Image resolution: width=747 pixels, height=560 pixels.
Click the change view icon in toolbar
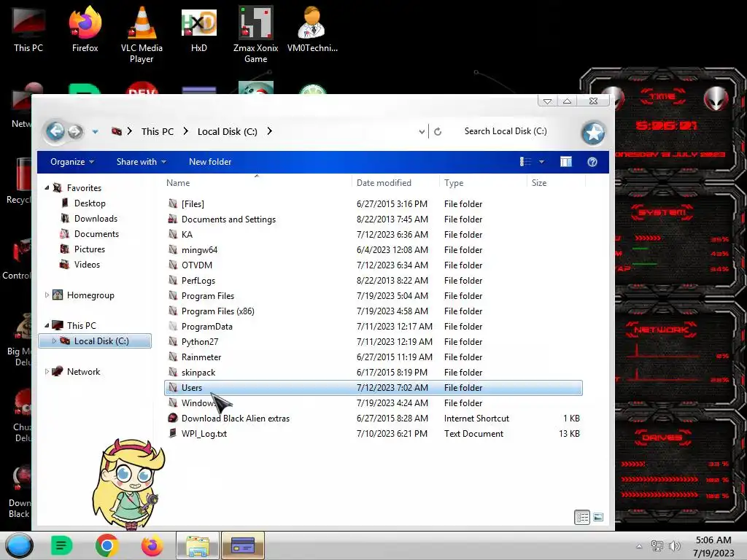click(525, 162)
